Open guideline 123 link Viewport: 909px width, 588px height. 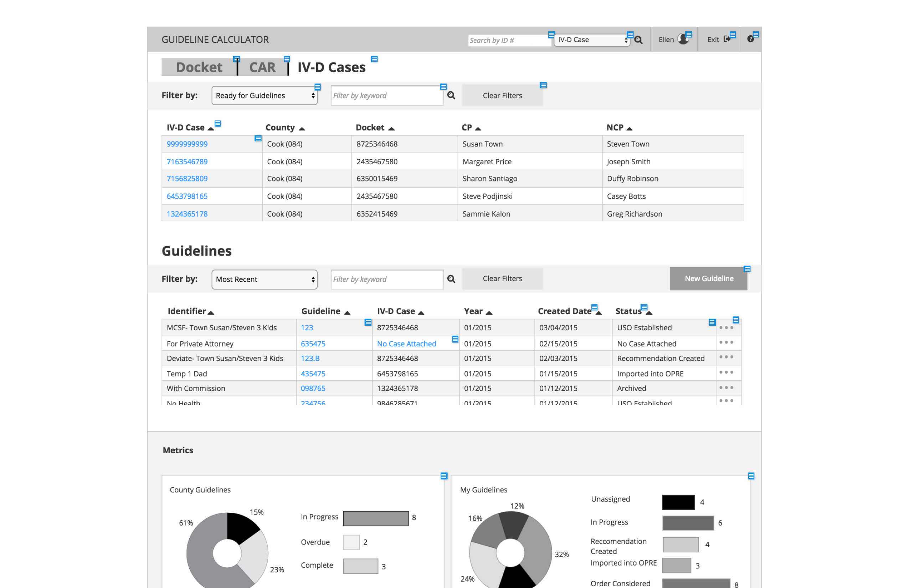tap(307, 327)
